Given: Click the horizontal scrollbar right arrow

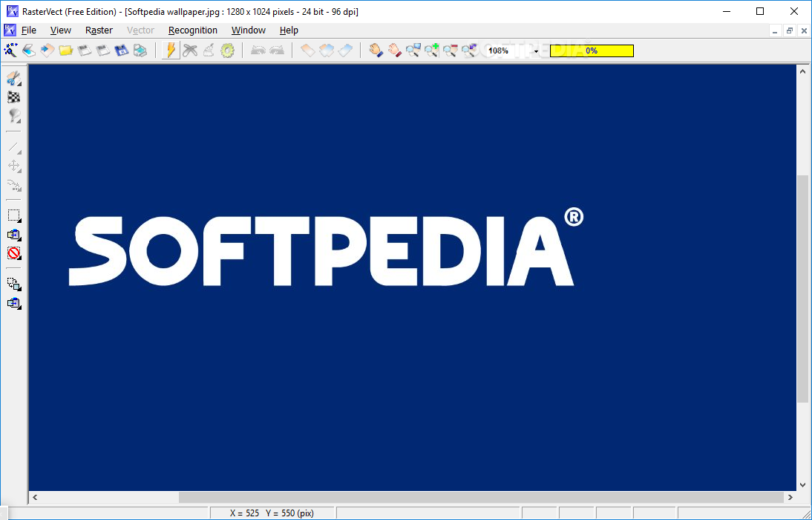Looking at the screenshot, I should 790,497.
